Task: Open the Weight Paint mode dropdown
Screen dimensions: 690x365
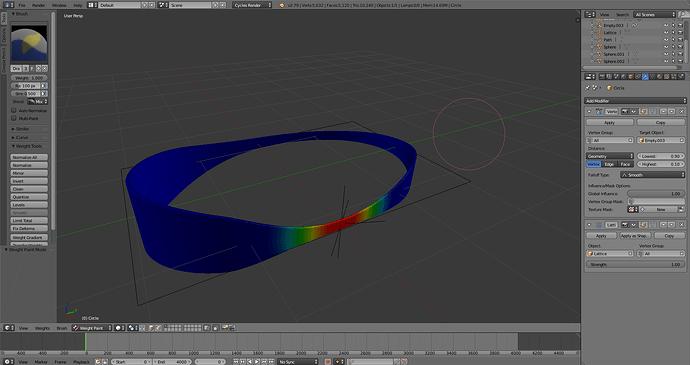Action: click(92, 328)
